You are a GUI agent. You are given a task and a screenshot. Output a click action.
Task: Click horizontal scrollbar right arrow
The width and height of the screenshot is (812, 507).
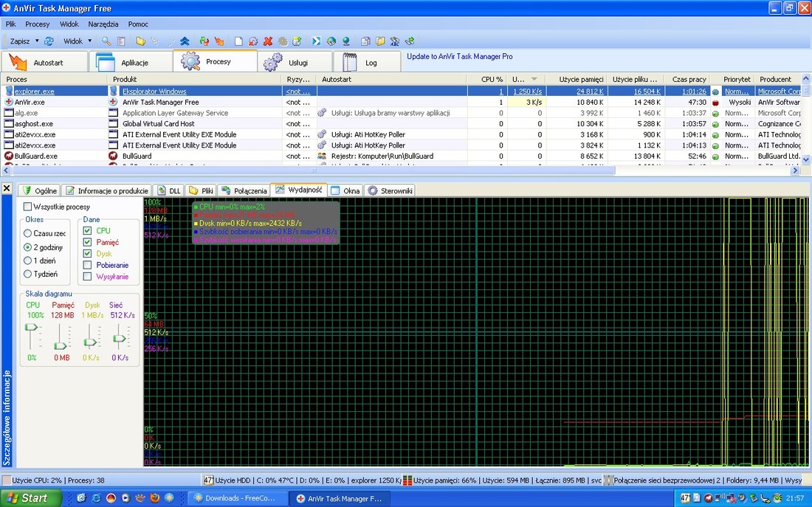point(795,170)
